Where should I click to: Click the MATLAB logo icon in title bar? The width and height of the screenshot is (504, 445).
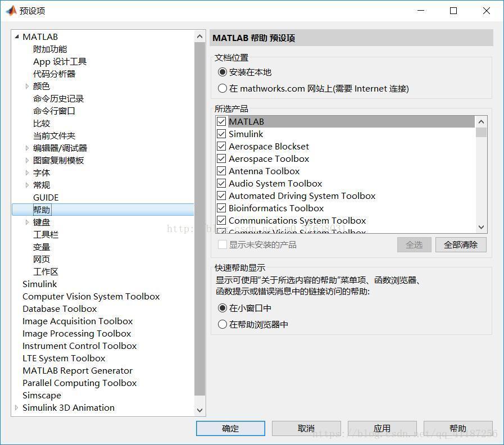(11, 11)
